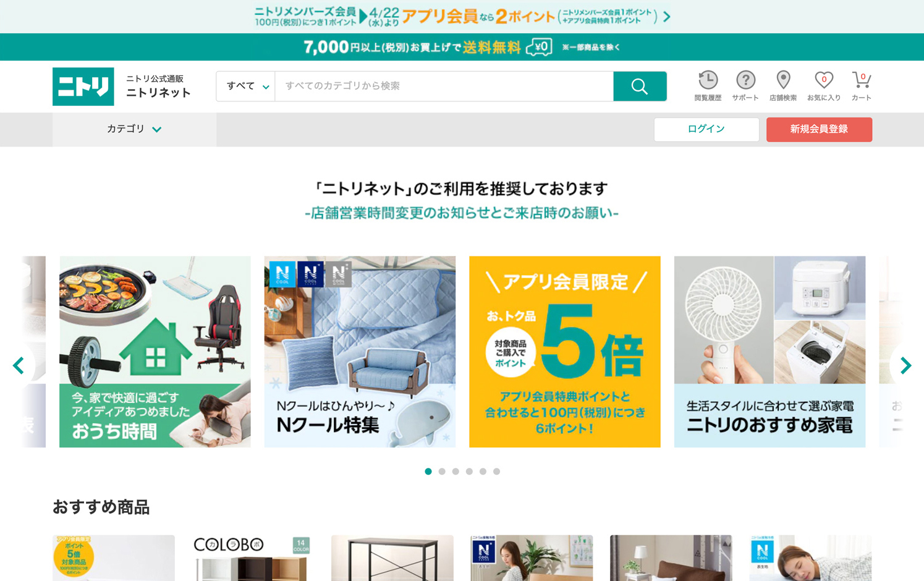Show previous carousel slide arrow
924x581 pixels.
[19, 365]
